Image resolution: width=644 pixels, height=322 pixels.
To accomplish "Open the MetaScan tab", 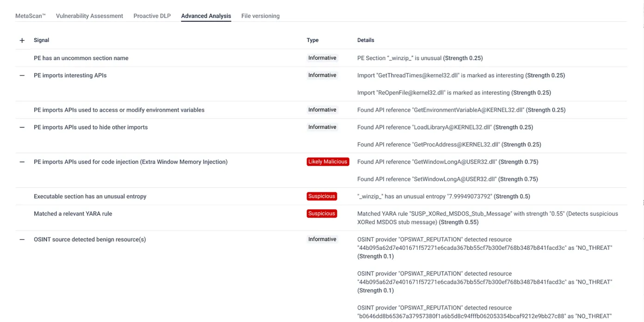I will [x=31, y=16].
